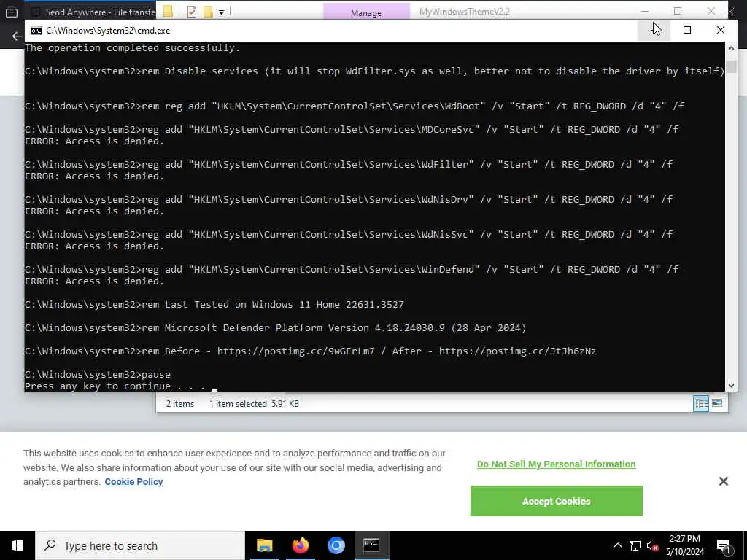Maximize the MyWindowsThemeV2.2 Explorer window
Viewport: 747px width, 560px height.
click(678, 11)
